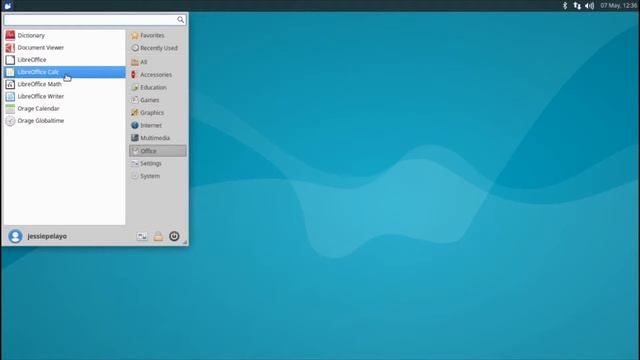Open the Bluetooth tray icon
Image resolution: width=640 pixels, height=360 pixels.
(x=565, y=6)
